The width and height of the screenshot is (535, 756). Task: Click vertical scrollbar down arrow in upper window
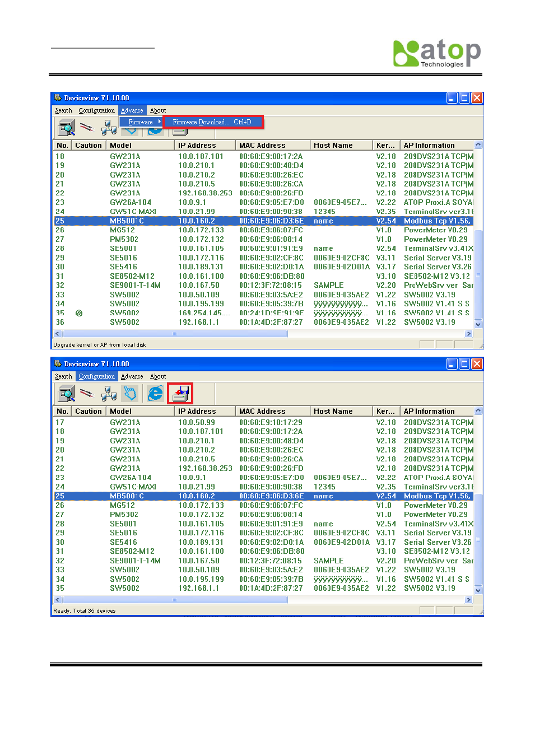tap(478, 324)
